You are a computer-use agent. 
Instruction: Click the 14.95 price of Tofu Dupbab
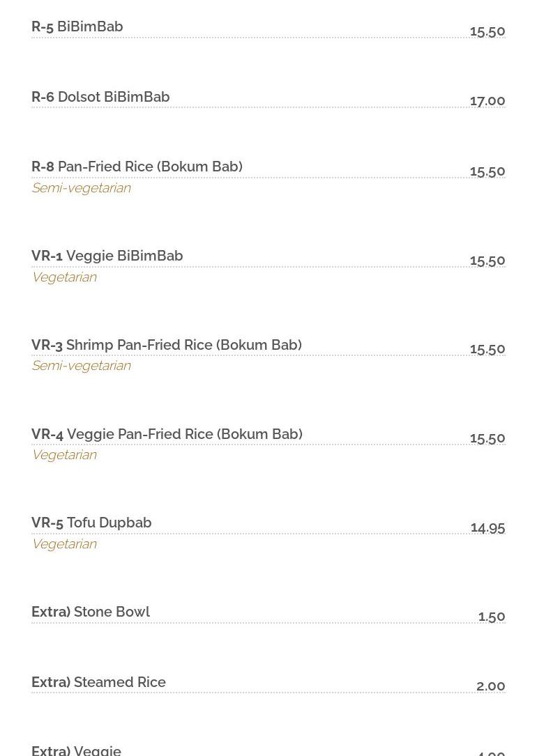(487, 527)
